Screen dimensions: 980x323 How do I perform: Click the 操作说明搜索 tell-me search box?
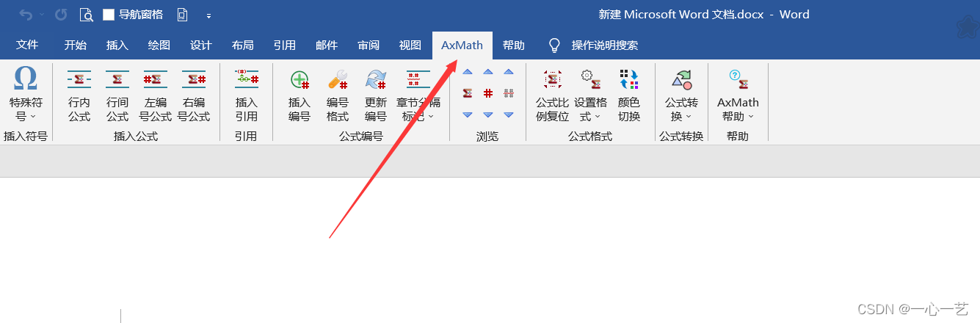[605, 46]
